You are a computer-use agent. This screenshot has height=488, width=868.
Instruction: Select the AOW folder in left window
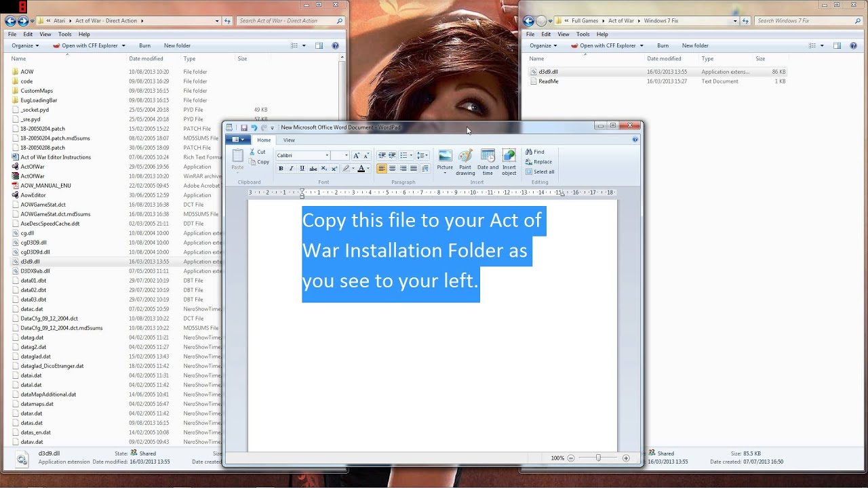27,71
